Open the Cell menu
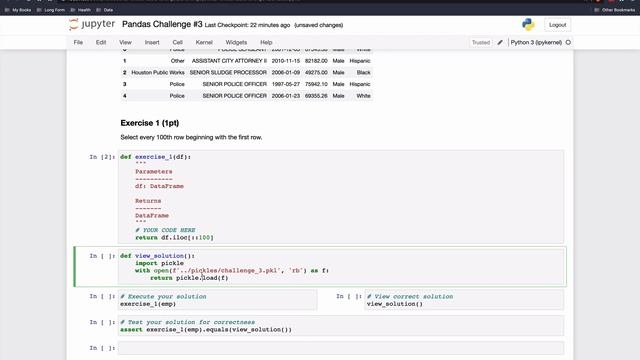Screen dimensions: 640x360 pyautogui.click(x=178, y=42)
